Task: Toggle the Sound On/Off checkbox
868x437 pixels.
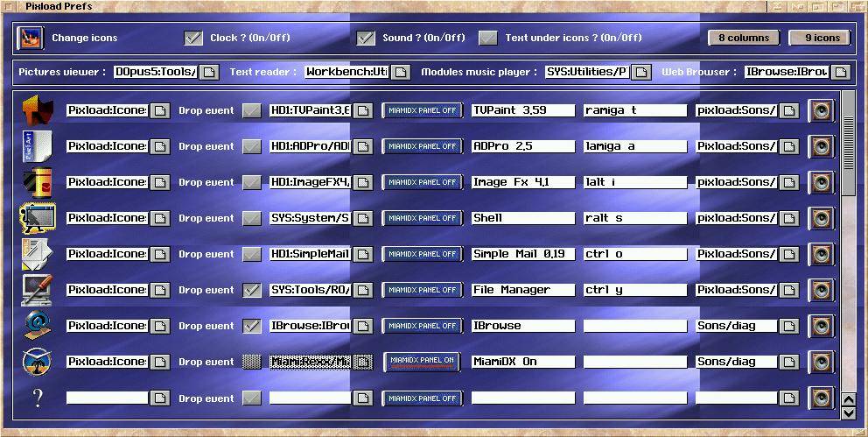Action: point(366,38)
